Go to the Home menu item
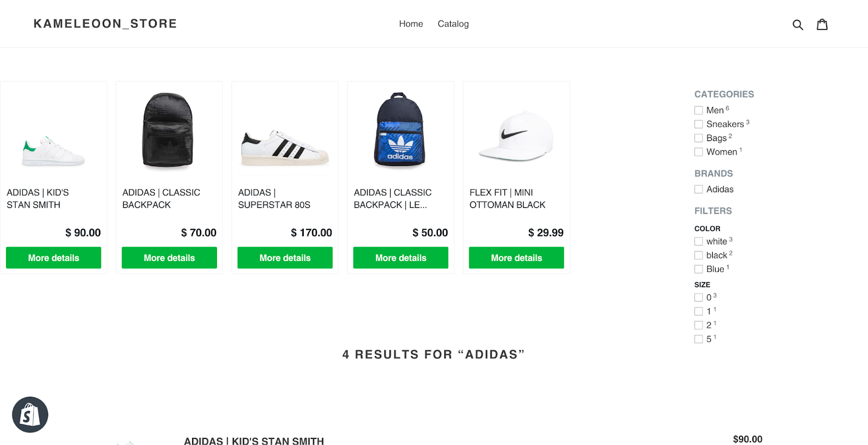The image size is (868, 445). pos(411,24)
